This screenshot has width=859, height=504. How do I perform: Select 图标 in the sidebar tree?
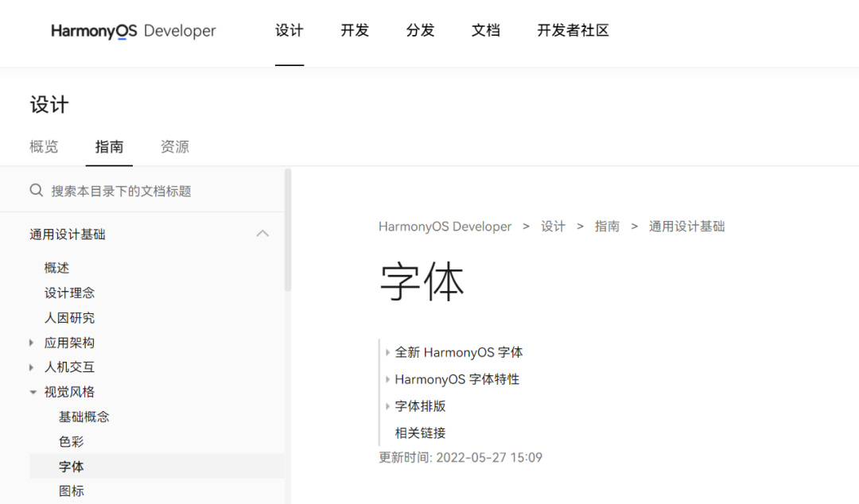[x=72, y=490]
